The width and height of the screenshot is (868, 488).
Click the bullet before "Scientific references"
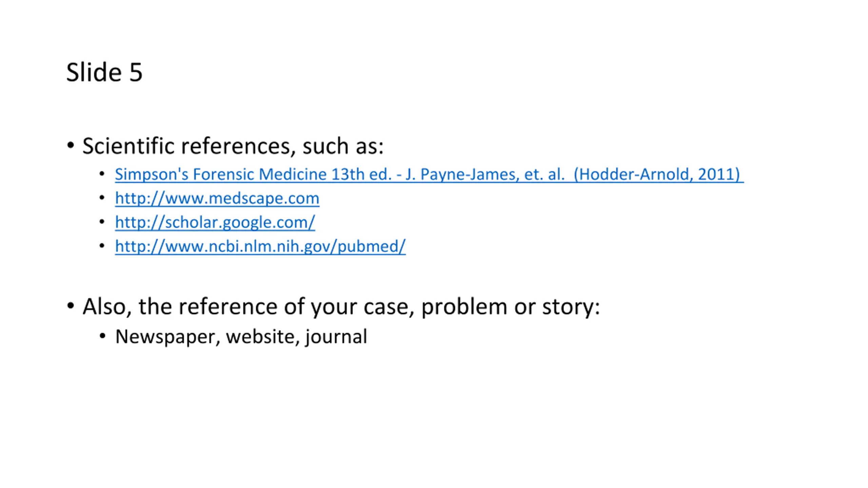71,145
